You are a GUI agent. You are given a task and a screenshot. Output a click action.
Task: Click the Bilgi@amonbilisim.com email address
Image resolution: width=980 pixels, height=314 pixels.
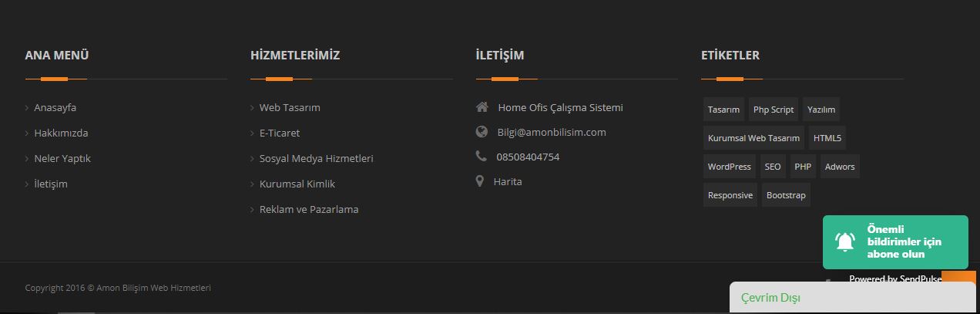click(552, 132)
